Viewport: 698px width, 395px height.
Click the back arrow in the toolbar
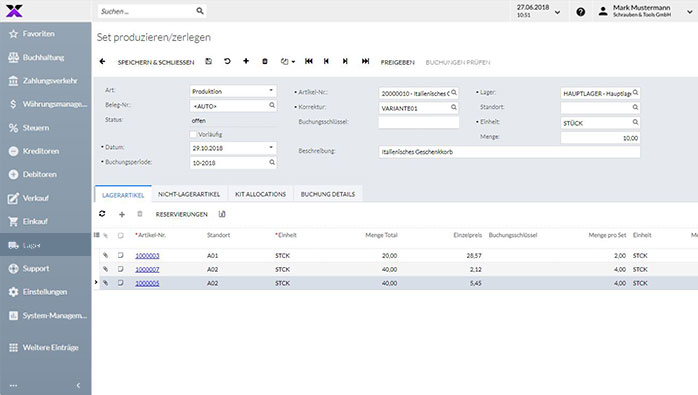(x=102, y=61)
